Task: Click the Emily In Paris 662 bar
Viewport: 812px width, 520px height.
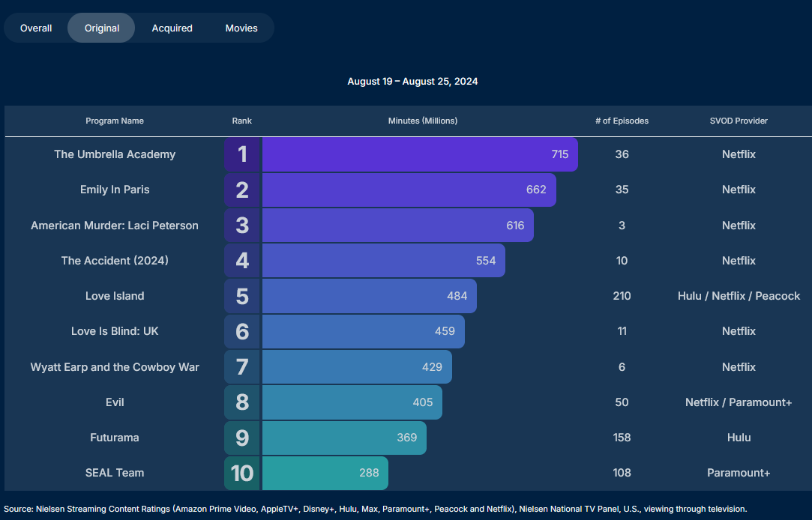Action: pos(409,190)
